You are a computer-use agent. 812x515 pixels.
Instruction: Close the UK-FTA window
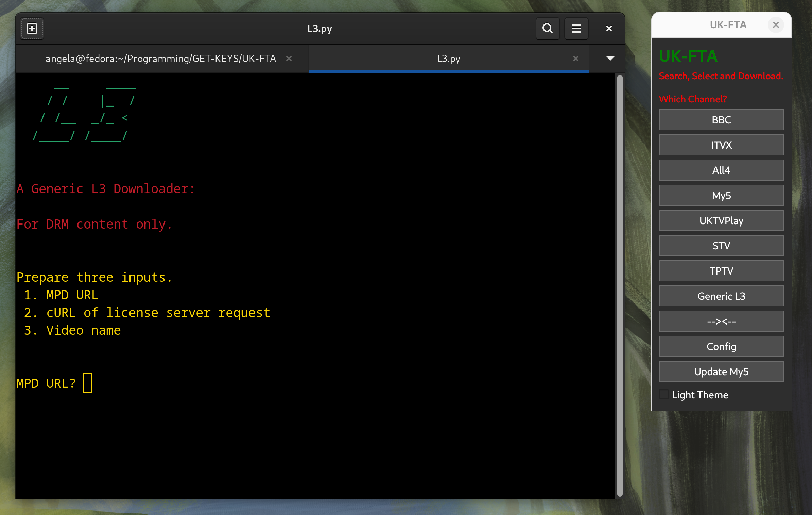(x=776, y=25)
